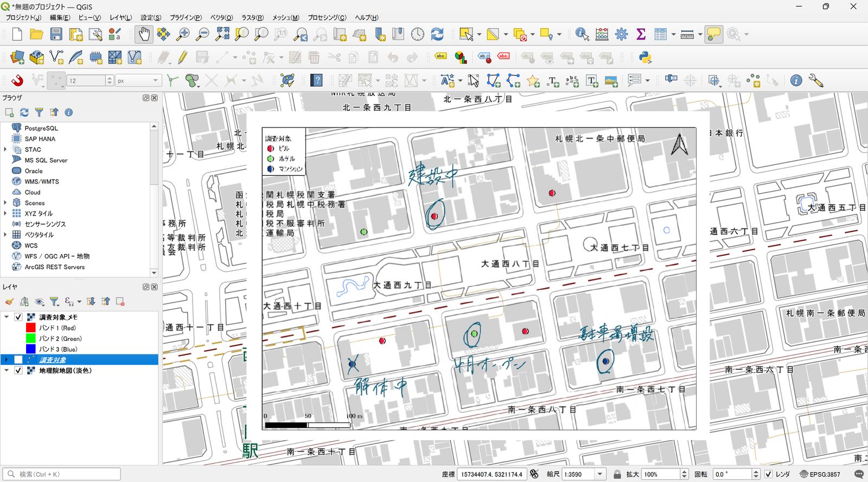Click the Zoom In magnifier tool
The image size is (868, 482).
click(x=183, y=35)
